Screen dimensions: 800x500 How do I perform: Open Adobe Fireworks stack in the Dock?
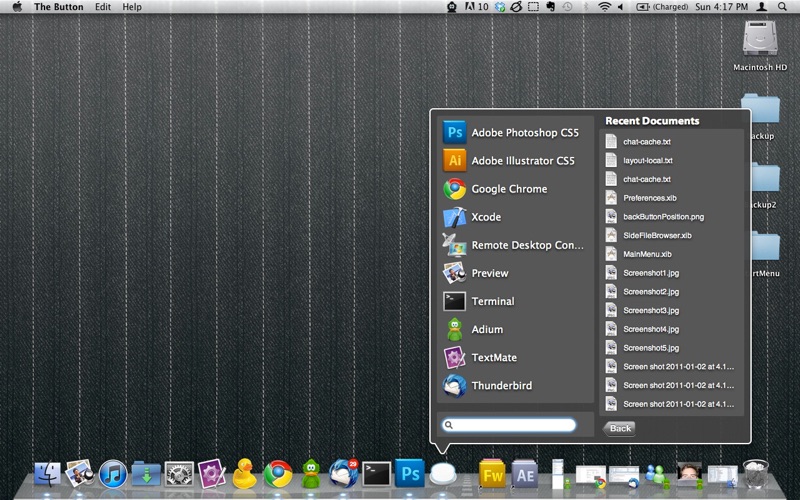pyautogui.click(x=492, y=474)
